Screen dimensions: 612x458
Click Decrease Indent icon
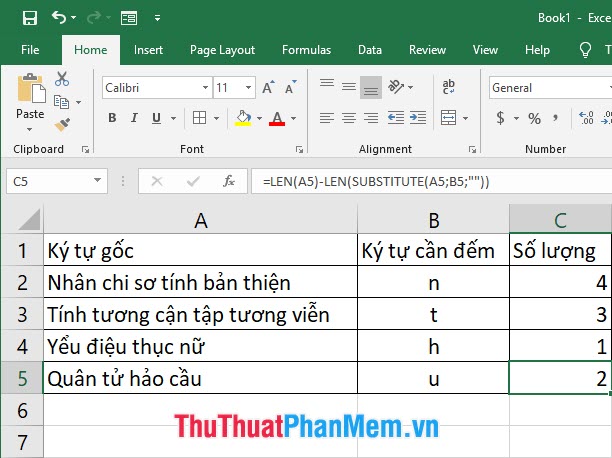click(x=395, y=118)
